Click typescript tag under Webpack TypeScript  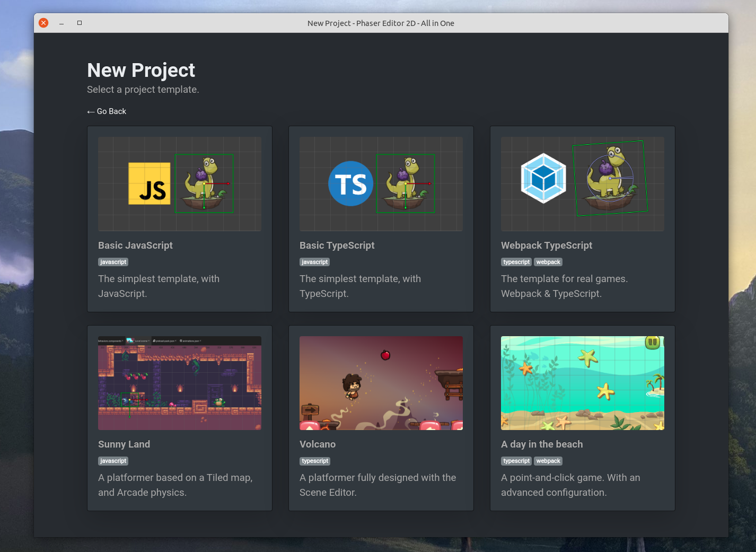(x=516, y=262)
